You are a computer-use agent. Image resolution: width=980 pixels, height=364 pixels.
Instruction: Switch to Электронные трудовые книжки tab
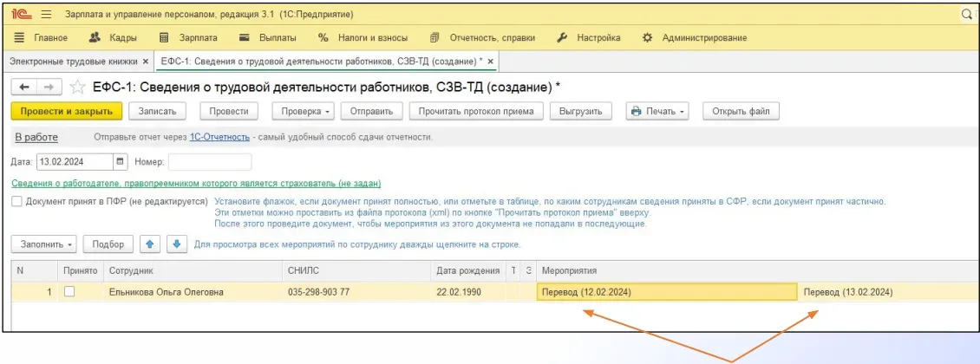point(73,62)
